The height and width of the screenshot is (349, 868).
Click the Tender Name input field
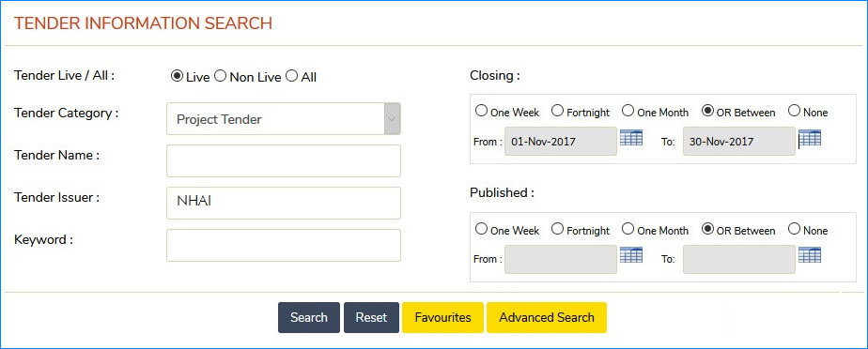click(x=284, y=161)
